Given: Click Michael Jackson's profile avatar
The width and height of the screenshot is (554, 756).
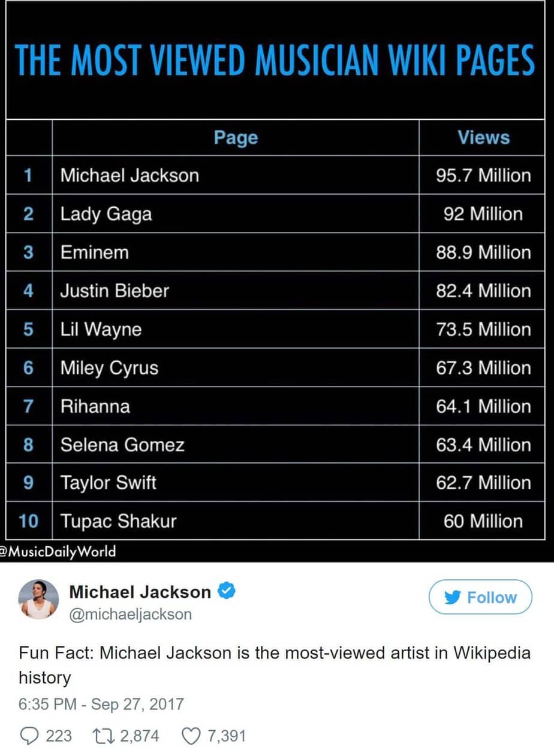Looking at the screenshot, I should (38, 600).
